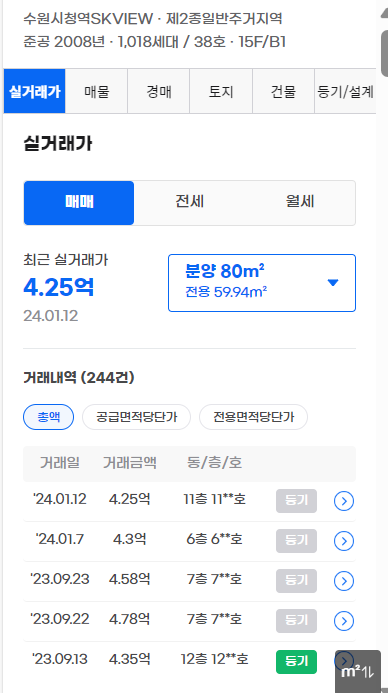Select the 전용면적당단가 filter chip
The height and width of the screenshot is (693, 388).
point(253,417)
